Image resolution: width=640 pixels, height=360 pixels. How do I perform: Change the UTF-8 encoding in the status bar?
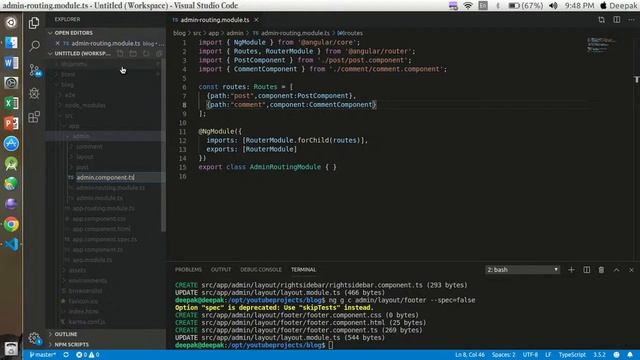(x=530, y=355)
